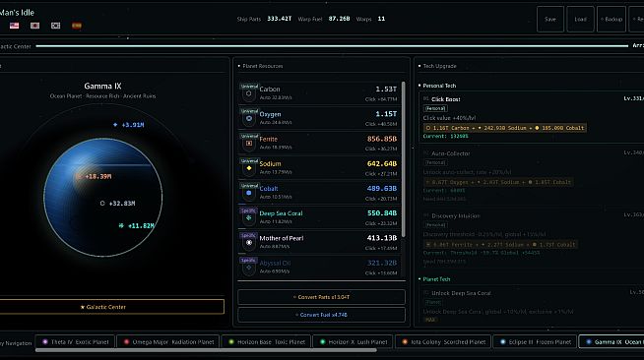Image resolution: width=644 pixels, height=360 pixels.
Task: Click the Carbon resource icon
Action: (249, 93)
